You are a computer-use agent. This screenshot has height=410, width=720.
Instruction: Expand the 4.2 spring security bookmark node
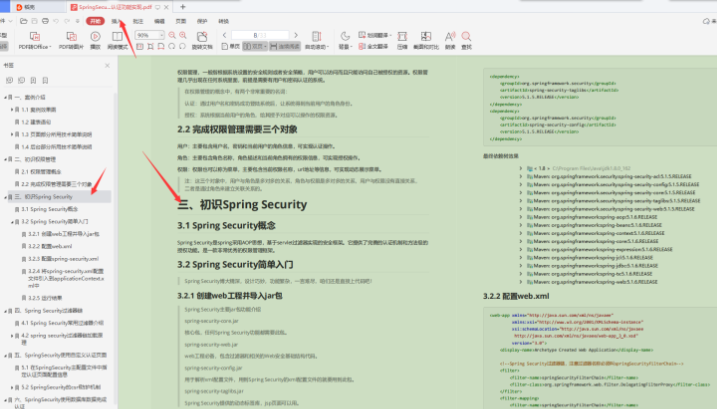click(x=11, y=336)
